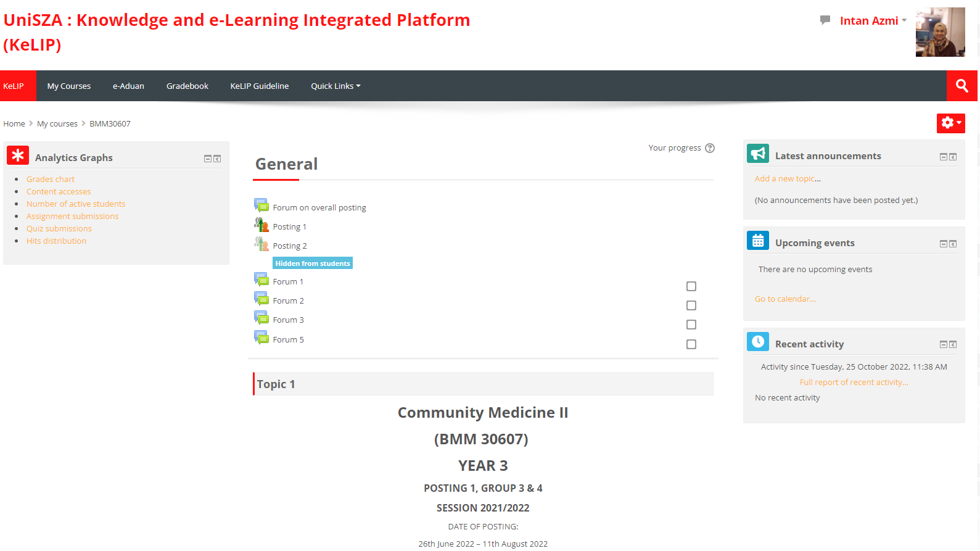
Task: Open Posting 2 link
Action: 290,246
